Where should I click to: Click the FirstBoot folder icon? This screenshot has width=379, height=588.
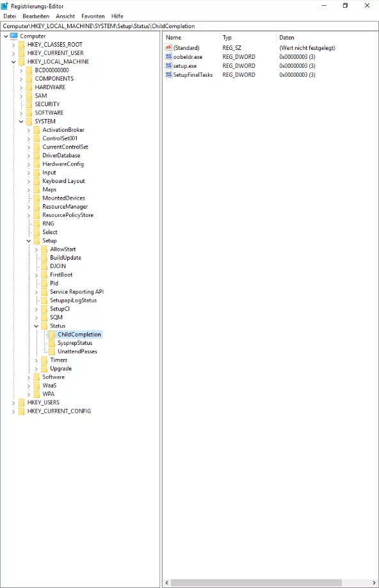point(44,274)
